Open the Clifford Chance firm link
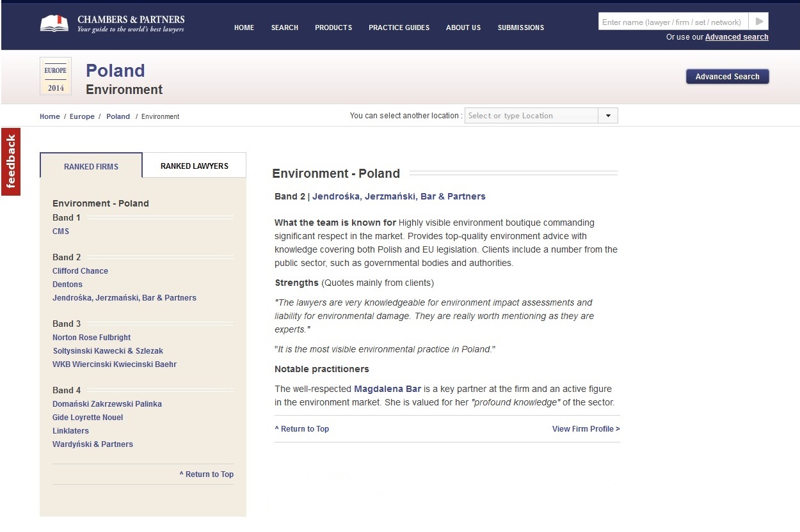 tap(80, 271)
